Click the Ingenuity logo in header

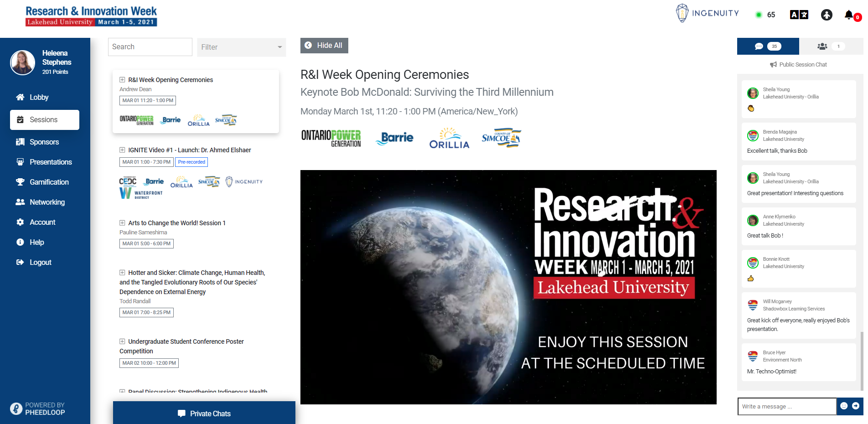click(707, 13)
